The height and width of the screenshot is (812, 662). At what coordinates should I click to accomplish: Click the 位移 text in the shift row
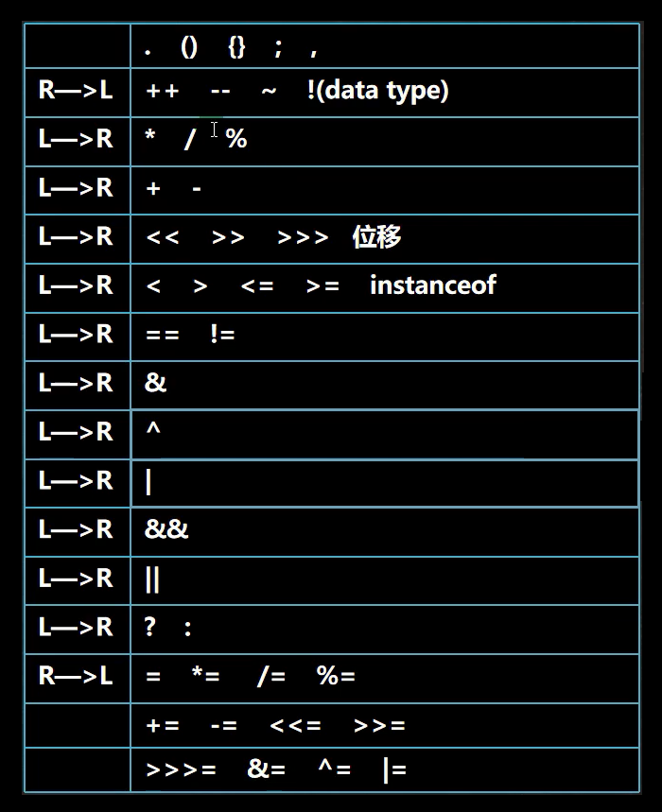click(x=376, y=236)
